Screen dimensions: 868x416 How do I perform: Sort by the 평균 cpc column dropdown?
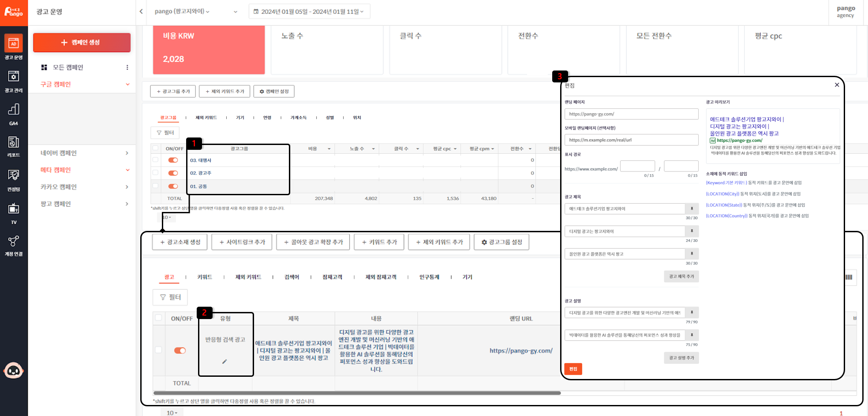click(455, 149)
